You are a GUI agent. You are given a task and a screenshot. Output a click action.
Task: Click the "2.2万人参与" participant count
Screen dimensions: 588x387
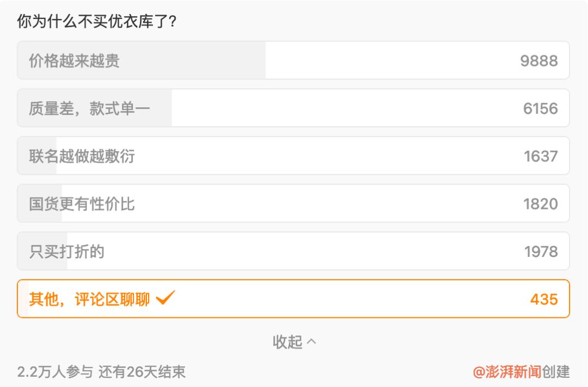56,372
